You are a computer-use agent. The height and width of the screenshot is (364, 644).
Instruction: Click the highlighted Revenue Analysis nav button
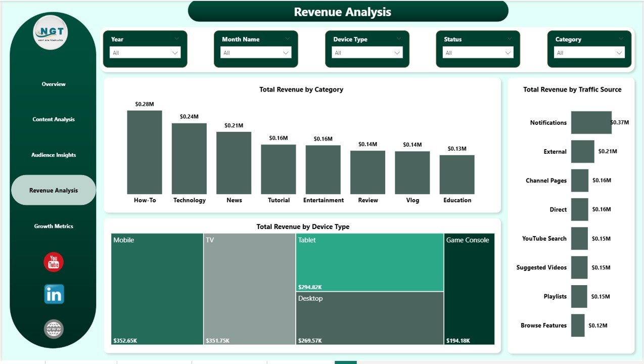coord(53,190)
